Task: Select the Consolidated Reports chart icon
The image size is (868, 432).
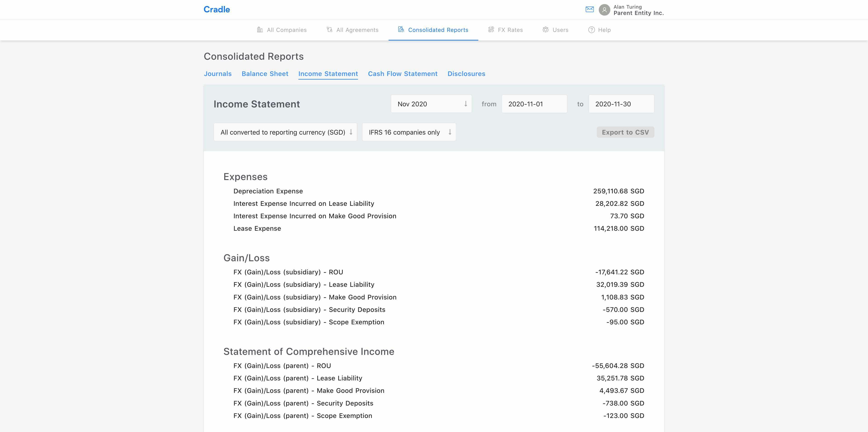Action: (x=401, y=30)
